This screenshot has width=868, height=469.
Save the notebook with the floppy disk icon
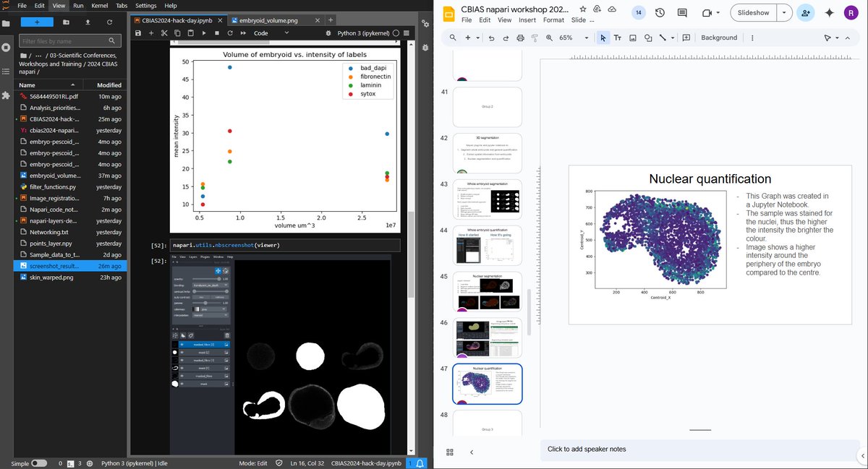pos(138,33)
